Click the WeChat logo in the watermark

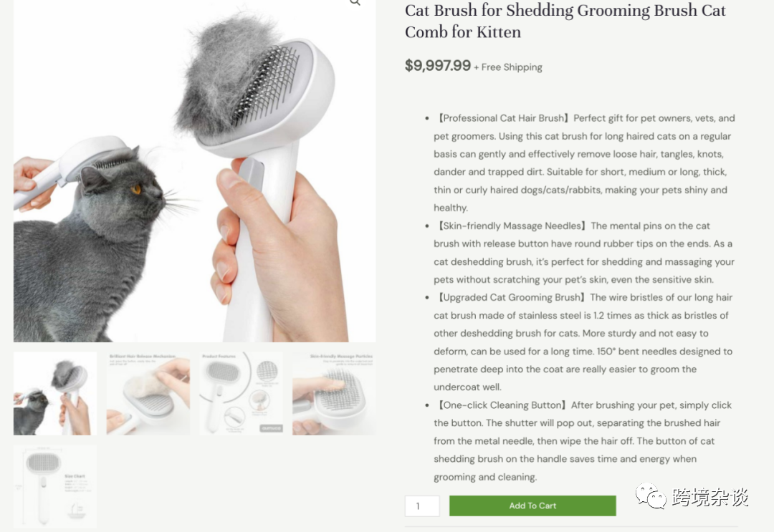point(651,495)
